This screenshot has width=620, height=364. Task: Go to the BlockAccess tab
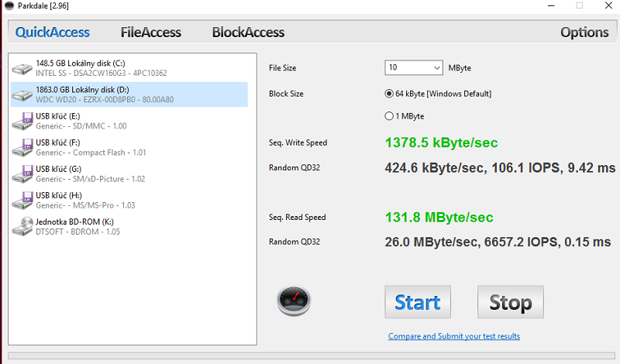click(x=248, y=33)
